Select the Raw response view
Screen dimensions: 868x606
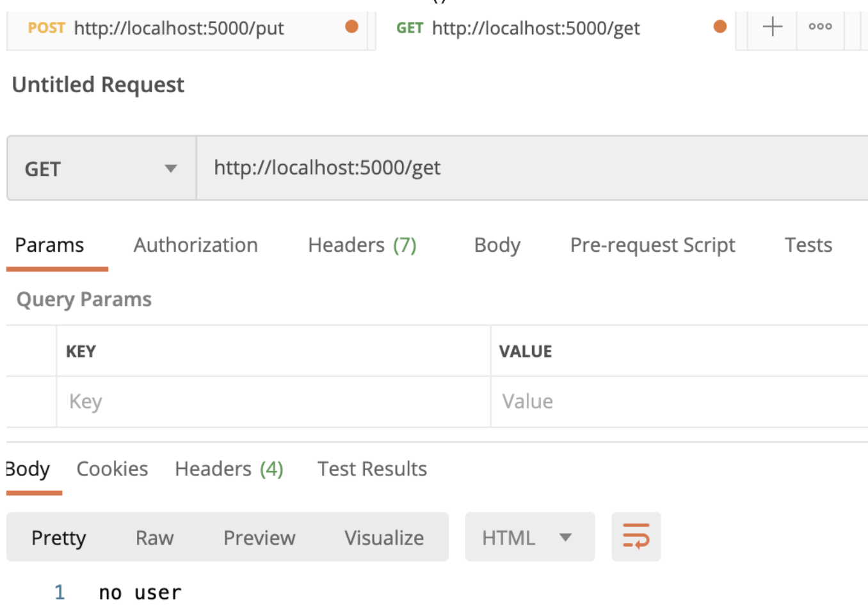(155, 537)
